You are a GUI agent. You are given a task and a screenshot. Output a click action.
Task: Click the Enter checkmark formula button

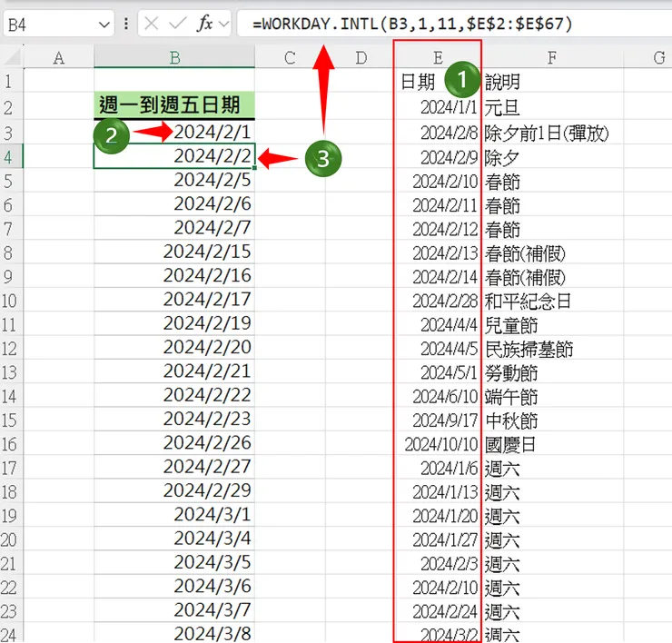point(177,23)
